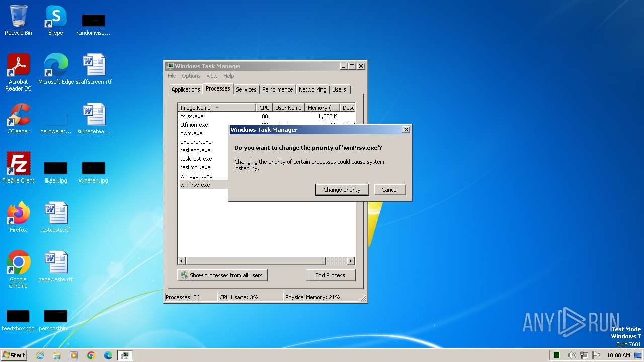Screen dimensions: 644x362
Task: Switch to the Applications tab
Action: coord(185,89)
